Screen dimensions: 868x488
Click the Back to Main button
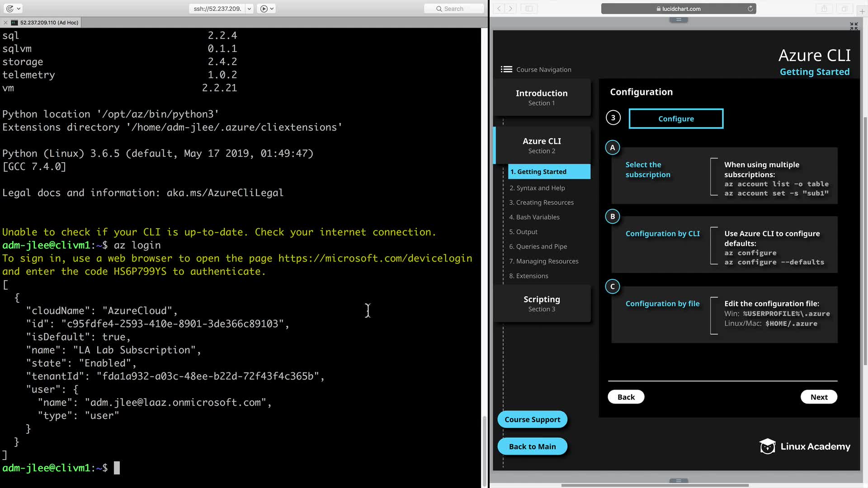tap(532, 446)
